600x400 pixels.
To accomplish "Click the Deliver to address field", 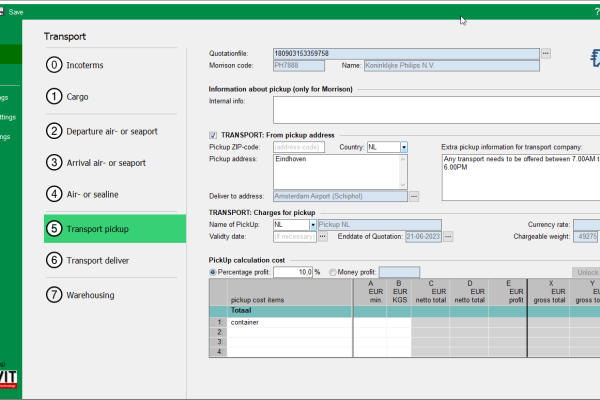I will pos(340,196).
